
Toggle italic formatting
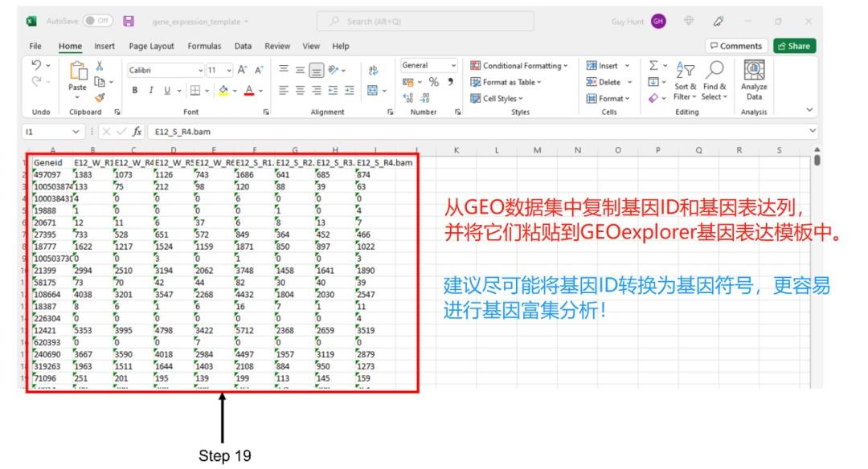pos(151,88)
